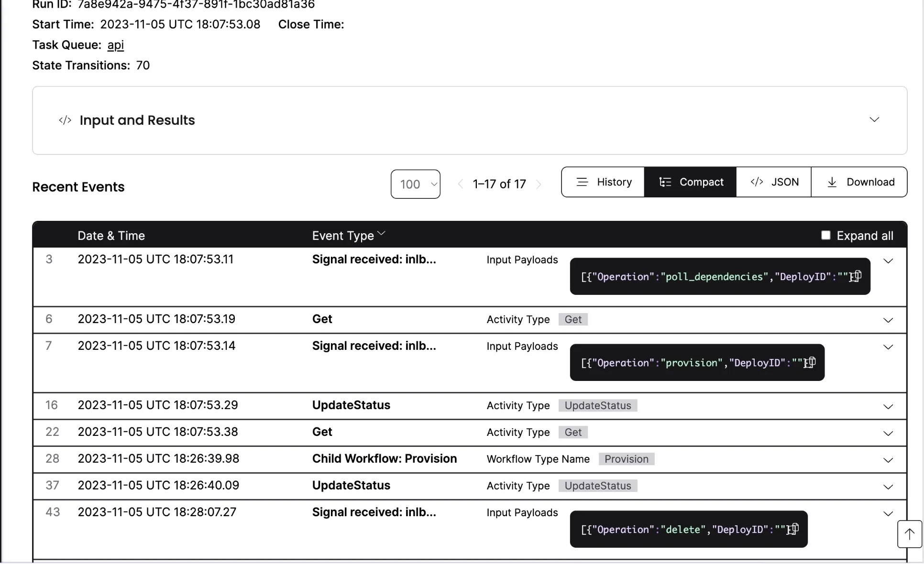This screenshot has width=924, height=564.
Task: Expand event 6 Get row
Action: point(888,320)
